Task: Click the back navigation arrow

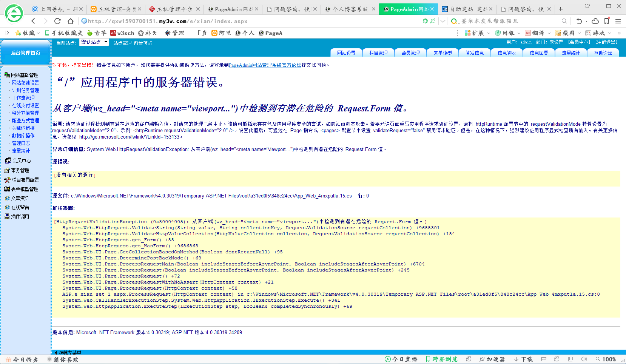Action: click(34, 21)
